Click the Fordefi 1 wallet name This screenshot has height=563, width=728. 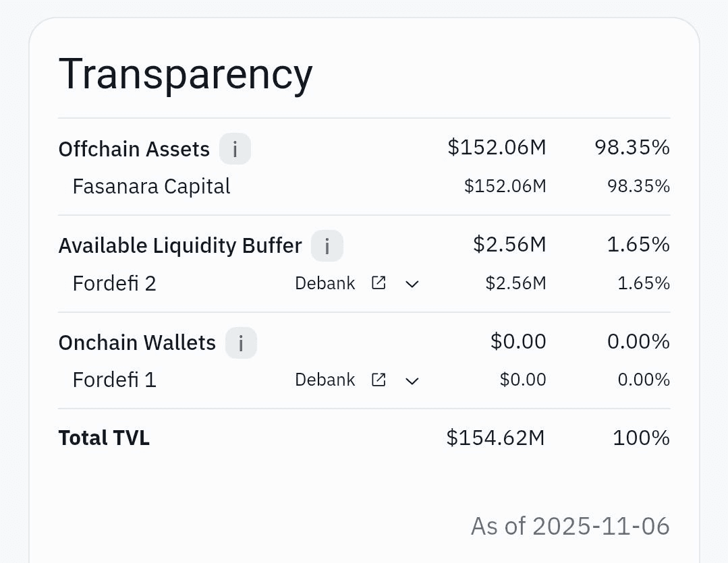[x=114, y=380]
